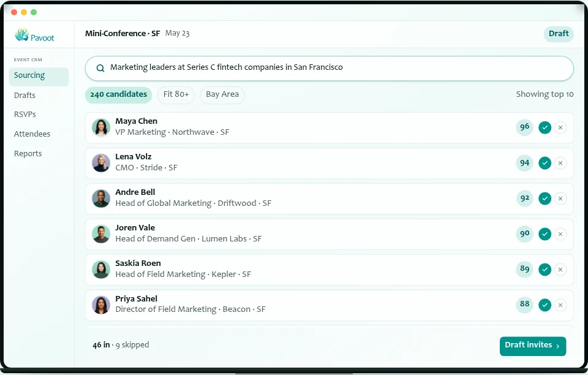Accept Saskia Roen with checkmark icon
The height and width of the screenshot is (375, 588).
[x=545, y=269]
